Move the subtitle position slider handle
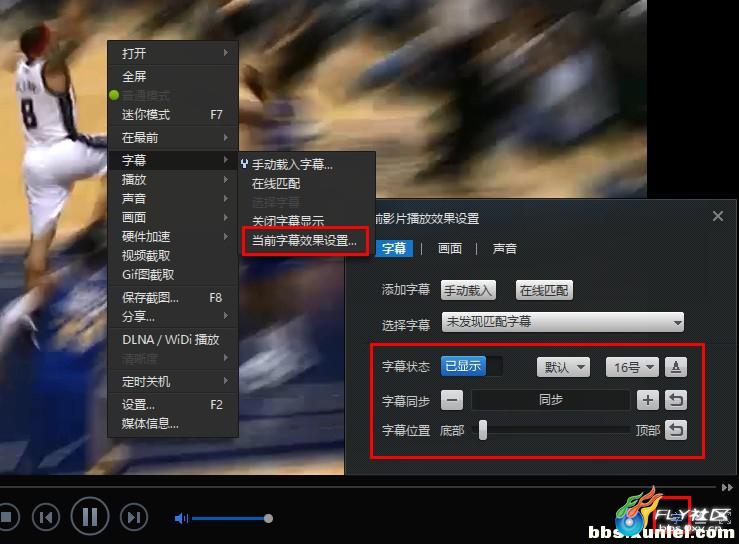This screenshot has height=544, width=739. pos(483,430)
